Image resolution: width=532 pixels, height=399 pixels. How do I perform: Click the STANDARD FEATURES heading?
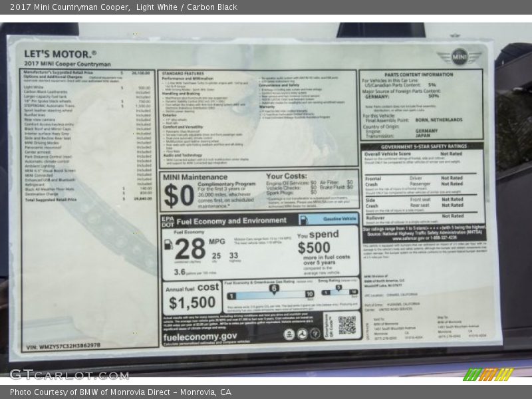click(x=183, y=74)
